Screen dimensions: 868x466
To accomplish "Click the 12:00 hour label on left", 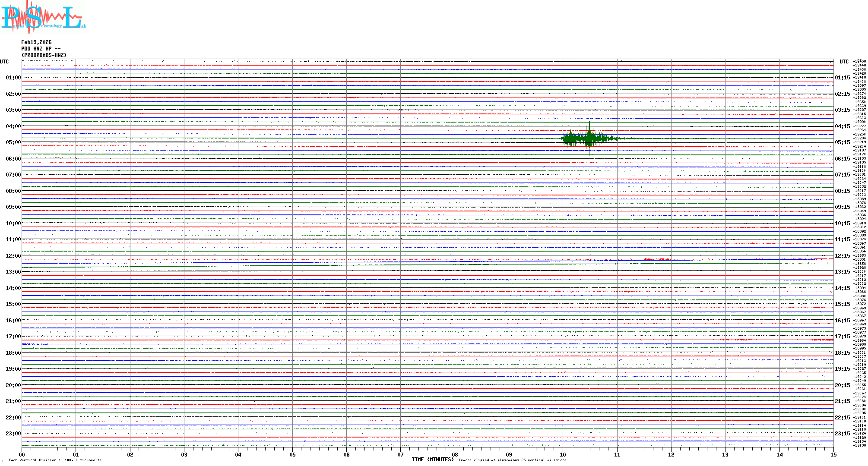I will pyautogui.click(x=13, y=256).
